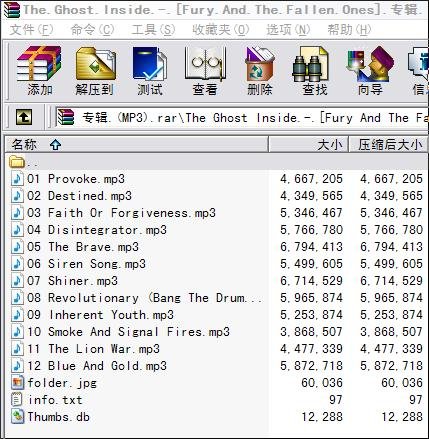Open the 命令(C) menu
429x439 pixels.
click(x=92, y=30)
